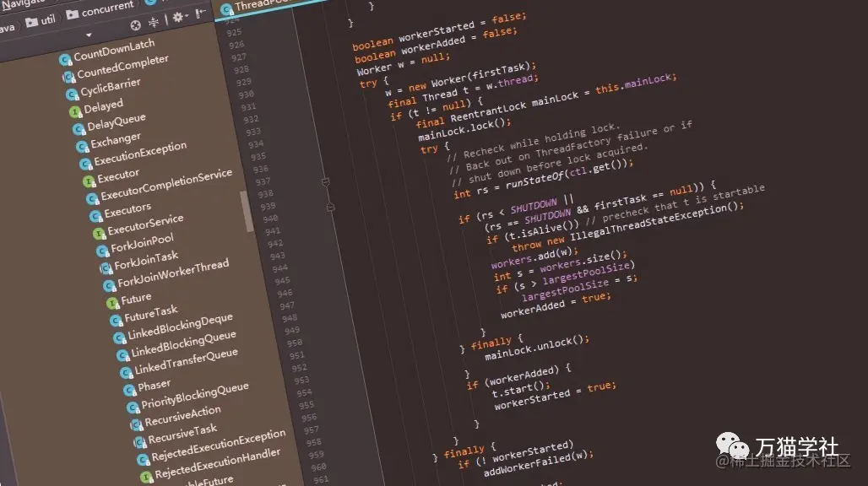Select RejectedExecutionException in the tree
The image size is (868, 486).
pyautogui.click(x=219, y=445)
